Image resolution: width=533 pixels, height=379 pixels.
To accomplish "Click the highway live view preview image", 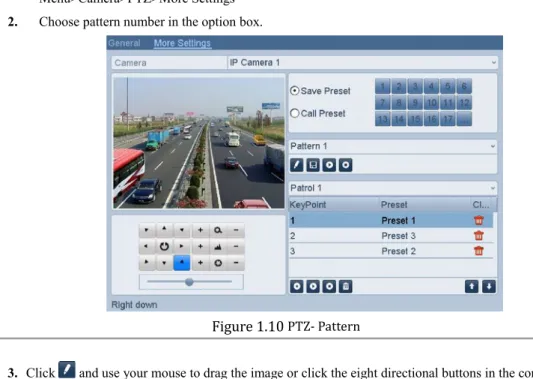I will point(199,143).
